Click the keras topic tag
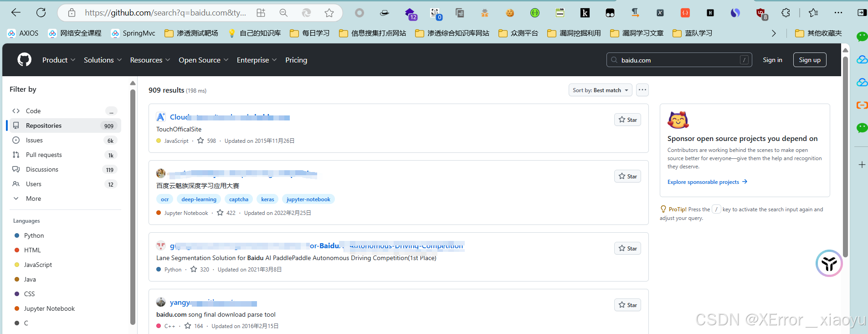 [267, 199]
